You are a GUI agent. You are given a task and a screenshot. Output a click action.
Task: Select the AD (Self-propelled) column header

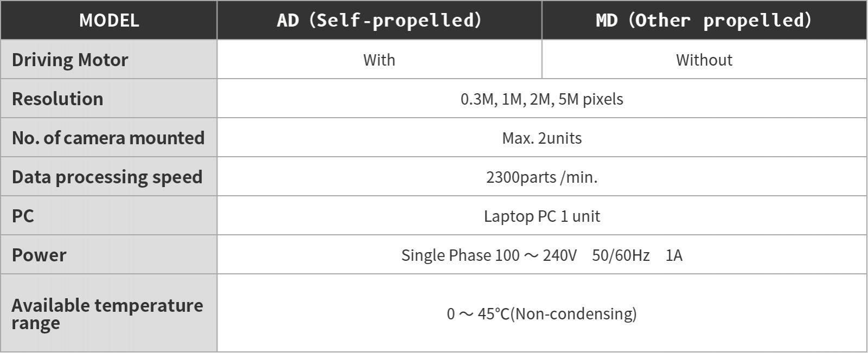click(379, 21)
